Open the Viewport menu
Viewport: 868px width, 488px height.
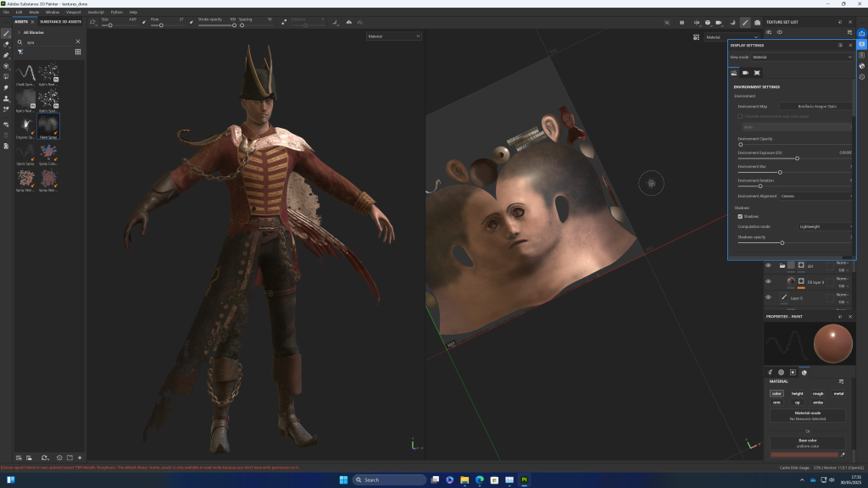(73, 13)
